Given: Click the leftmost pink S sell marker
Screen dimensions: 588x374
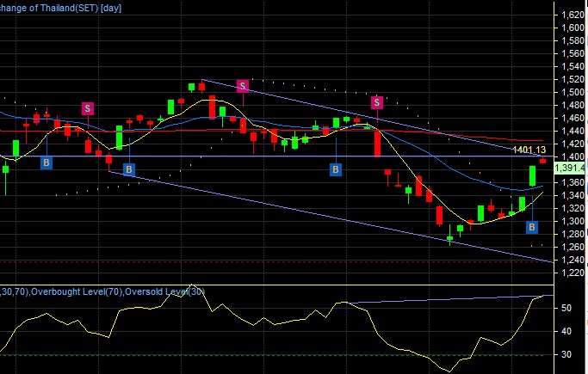Looking at the screenshot, I should coord(88,108).
